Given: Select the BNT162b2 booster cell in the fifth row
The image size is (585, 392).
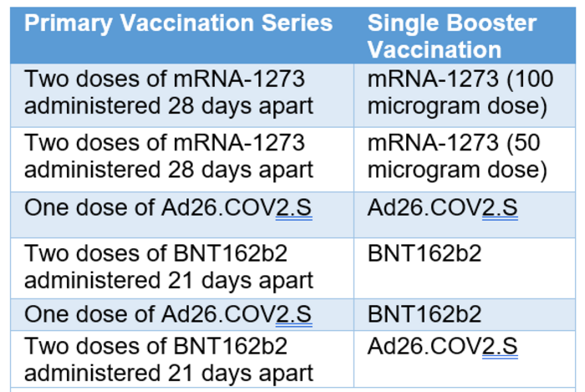Looking at the screenshot, I should [425, 314].
